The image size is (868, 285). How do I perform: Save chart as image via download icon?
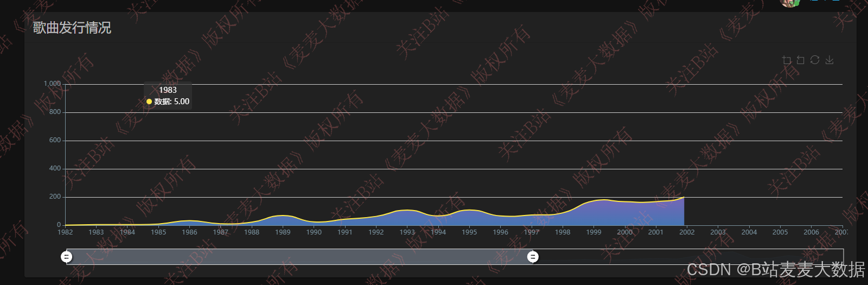(829, 60)
